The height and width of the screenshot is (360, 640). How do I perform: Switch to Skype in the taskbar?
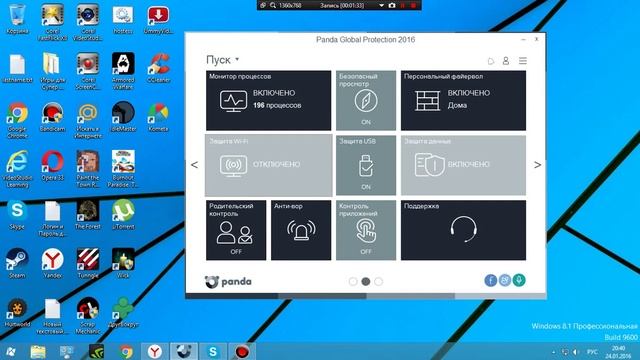213,351
